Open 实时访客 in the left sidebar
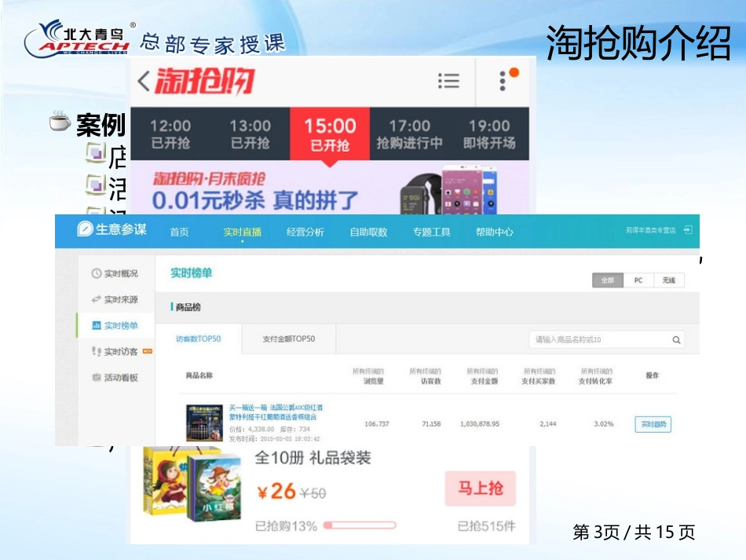The height and width of the screenshot is (560, 746). click(x=115, y=351)
